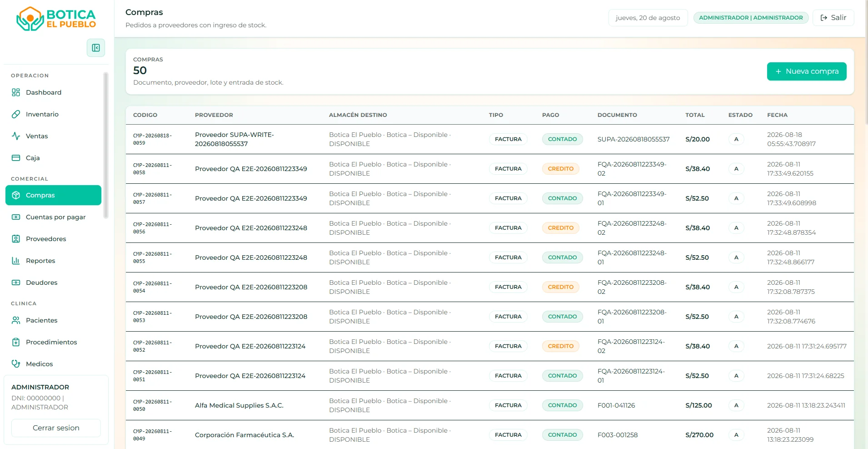This screenshot has width=868, height=449.
Task: Click the Caja card icon
Action: tap(16, 158)
